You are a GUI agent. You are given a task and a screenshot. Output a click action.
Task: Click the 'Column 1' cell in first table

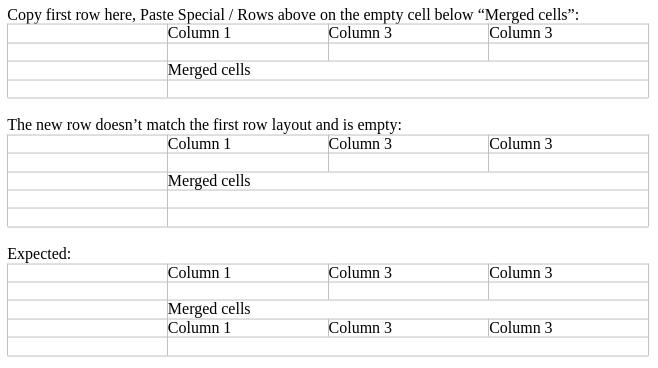pos(248,33)
